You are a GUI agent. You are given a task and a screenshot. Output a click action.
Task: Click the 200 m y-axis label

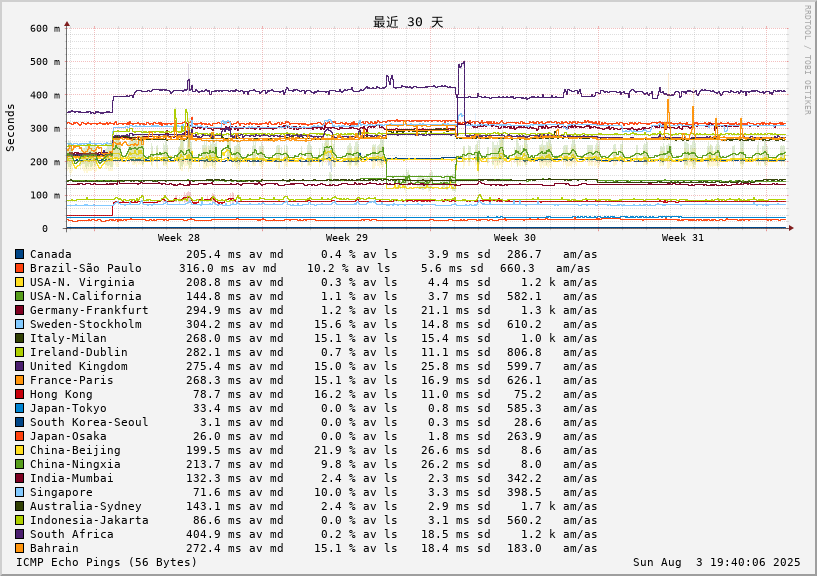45,162
